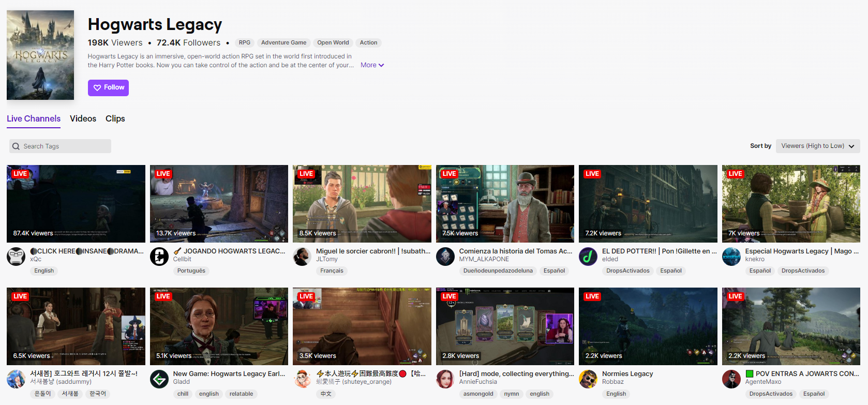Select the relatable tag under Gladd
The image size is (868, 405).
pyautogui.click(x=242, y=394)
